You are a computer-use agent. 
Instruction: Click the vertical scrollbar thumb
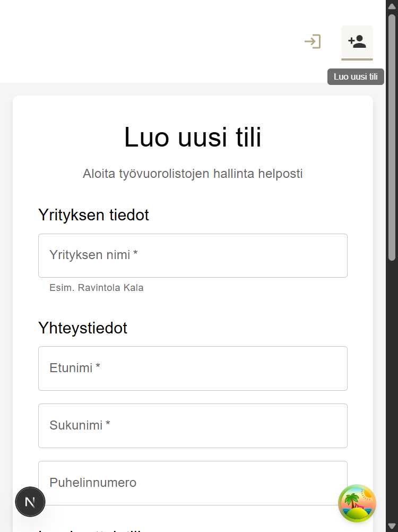392,138
